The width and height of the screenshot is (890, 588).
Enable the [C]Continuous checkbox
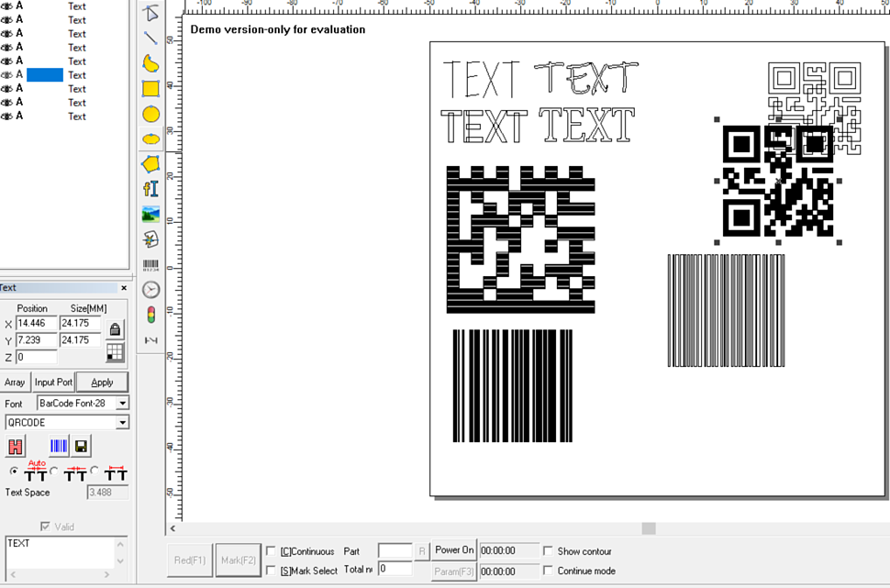pyautogui.click(x=271, y=551)
